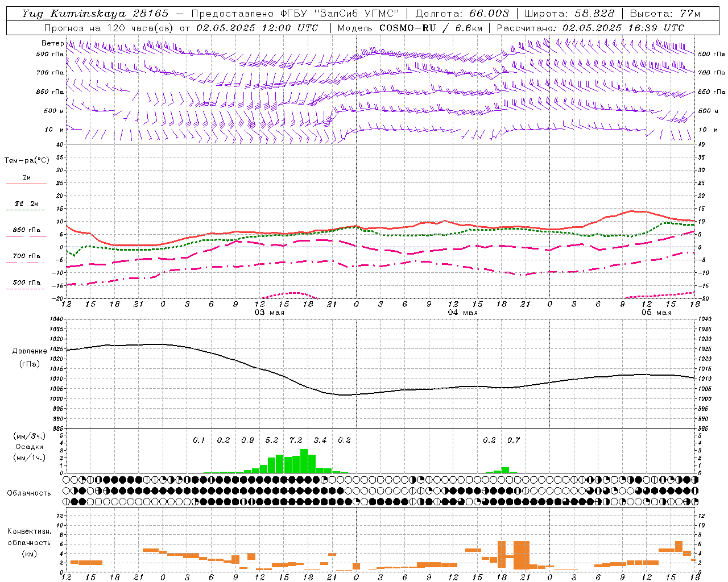Image resolution: width=728 pixels, height=582 pixels.
Task: Click the tallest green precipitation bar
Action: point(304,461)
